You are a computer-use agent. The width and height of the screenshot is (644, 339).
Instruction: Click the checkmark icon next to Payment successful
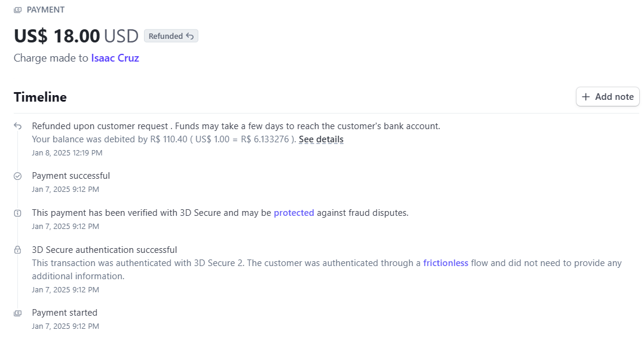(18, 176)
